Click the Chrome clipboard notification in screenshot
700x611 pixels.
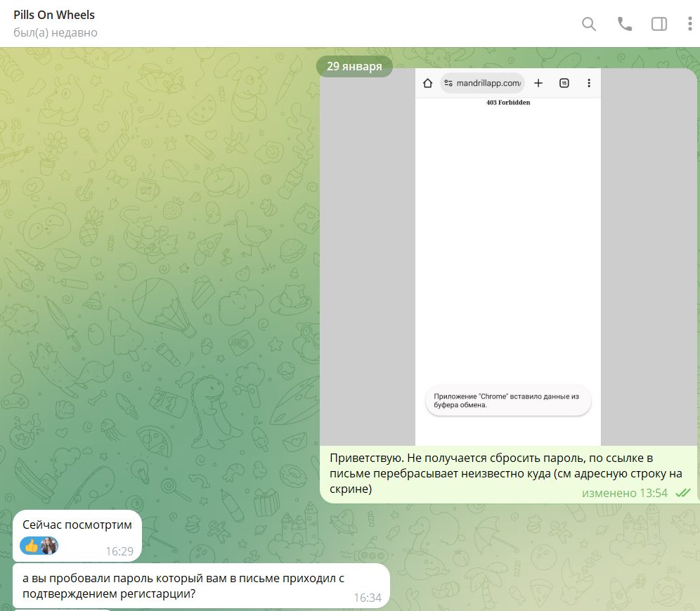click(508, 401)
